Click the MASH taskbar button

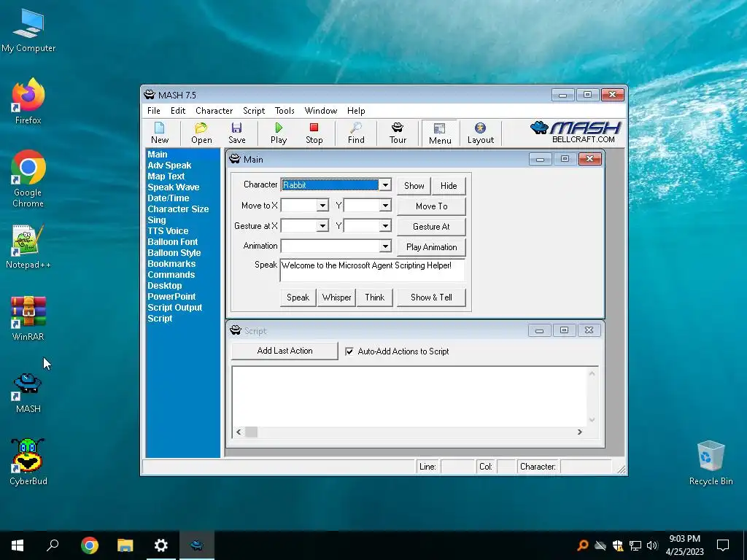197,545
